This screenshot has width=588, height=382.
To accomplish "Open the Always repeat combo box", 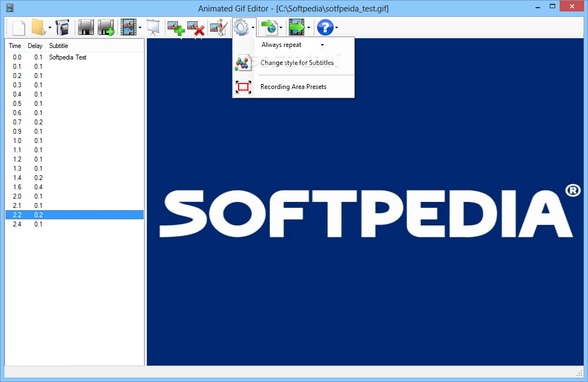I will coord(293,45).
